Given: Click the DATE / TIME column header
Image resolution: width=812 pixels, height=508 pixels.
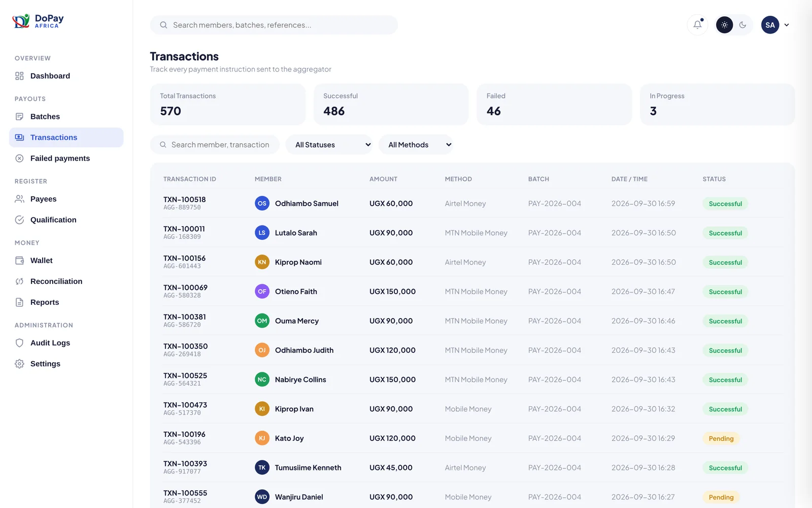Looking at the screenshot, I should (629, 179).
